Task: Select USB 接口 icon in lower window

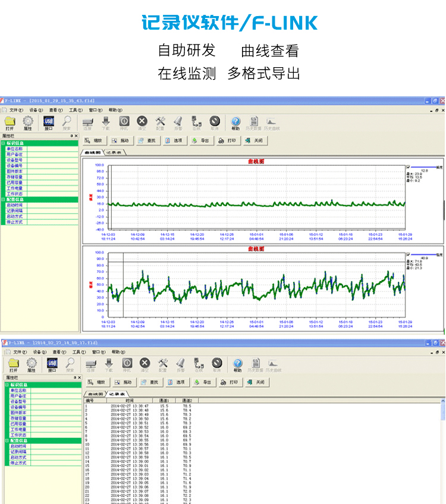Action: click(52, 365)
